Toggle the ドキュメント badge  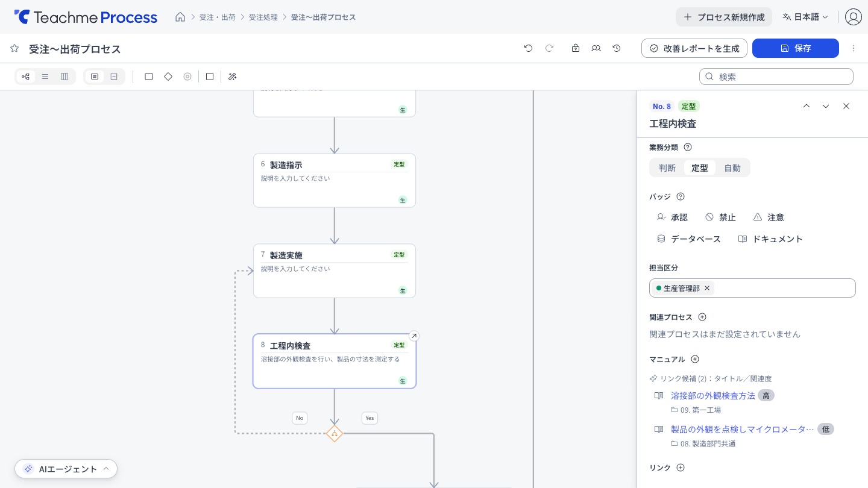coord(770,239)
